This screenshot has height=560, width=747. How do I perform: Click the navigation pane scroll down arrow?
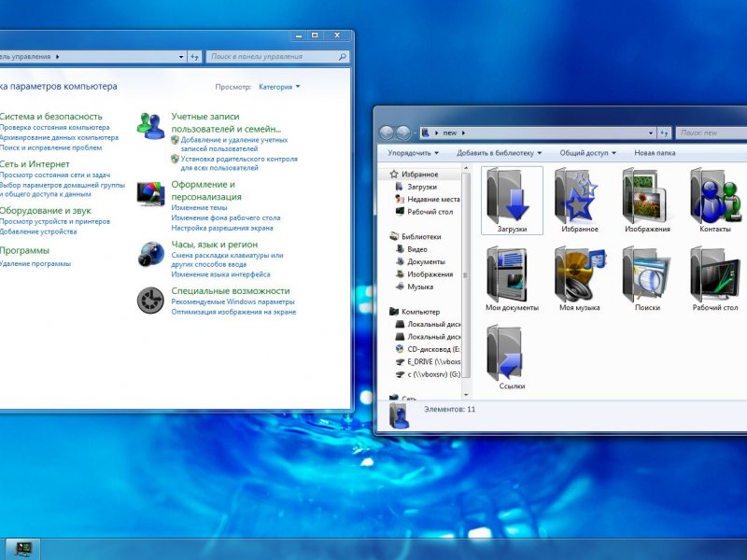(466, 394)
